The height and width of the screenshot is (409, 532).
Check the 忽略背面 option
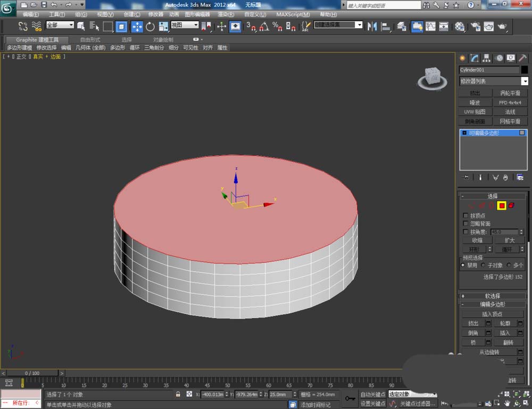[x=466, y=224]
